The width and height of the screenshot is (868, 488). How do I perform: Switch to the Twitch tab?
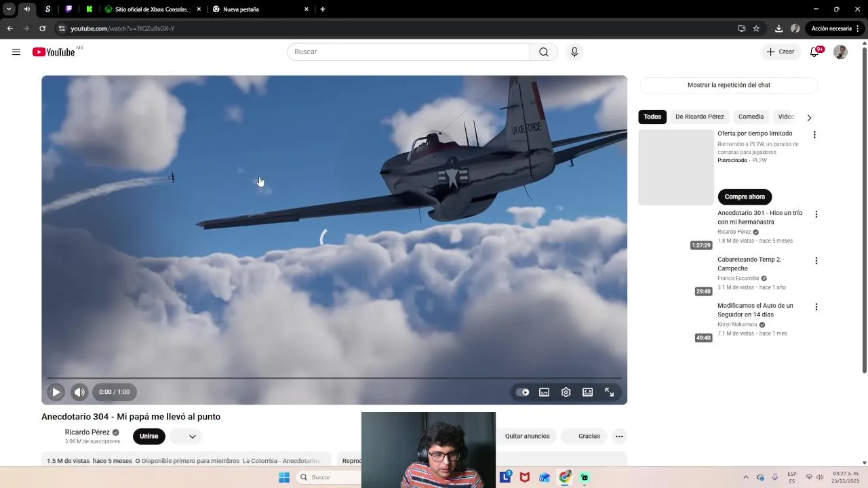click(68, 9)
